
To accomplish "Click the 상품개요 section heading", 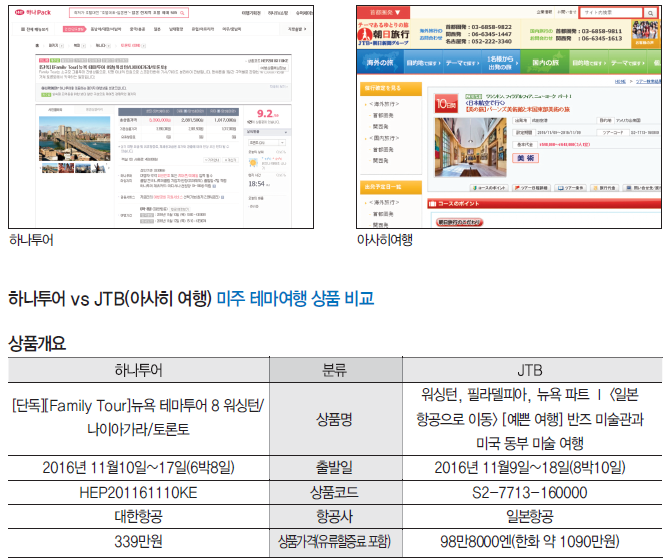I will [x=37, y=343].
